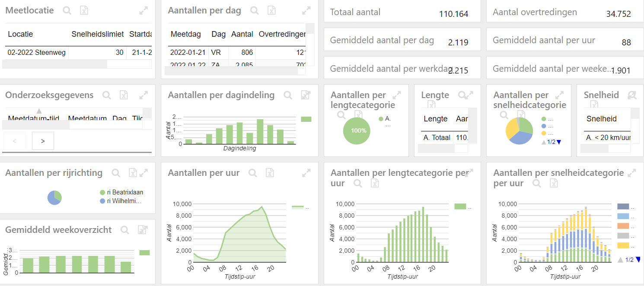Search in Aantallen per snelheidcategorie per uur
The image size is (644, 286).
[536, 183]
